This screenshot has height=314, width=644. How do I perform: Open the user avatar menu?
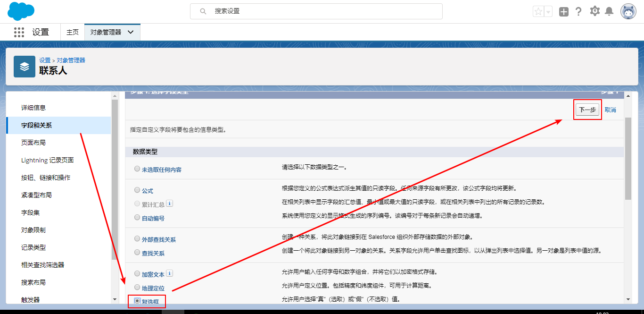pos(629,11)
